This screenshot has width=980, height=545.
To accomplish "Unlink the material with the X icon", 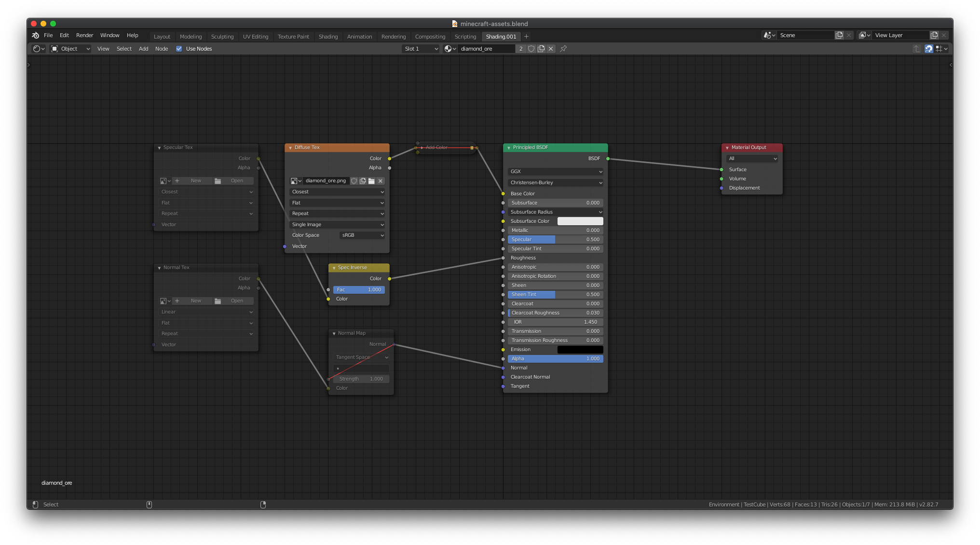I will click(551, 49).
